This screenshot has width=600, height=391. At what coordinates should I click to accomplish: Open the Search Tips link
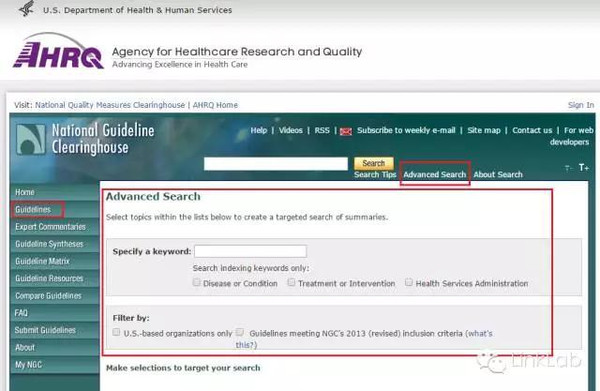click(x=375, y=175)
